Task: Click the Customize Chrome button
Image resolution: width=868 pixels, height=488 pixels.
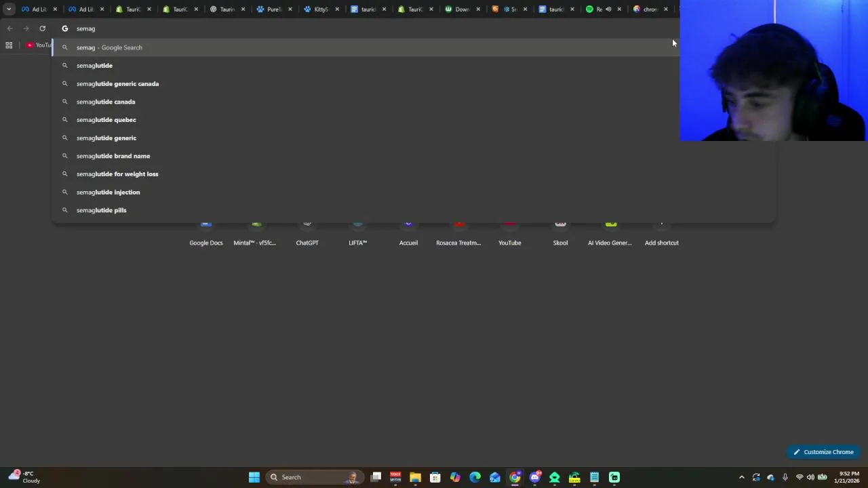Action: click(x=824, y=452)
